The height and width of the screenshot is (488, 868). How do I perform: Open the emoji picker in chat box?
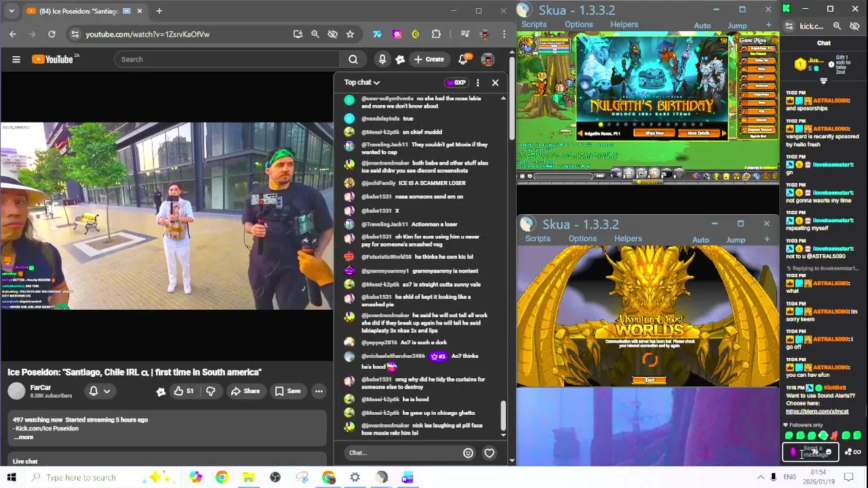pos(468,453)
